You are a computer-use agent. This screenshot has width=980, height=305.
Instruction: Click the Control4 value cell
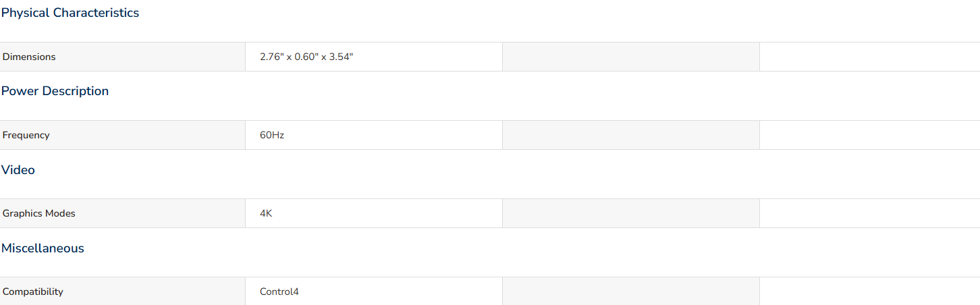(374, 292)
